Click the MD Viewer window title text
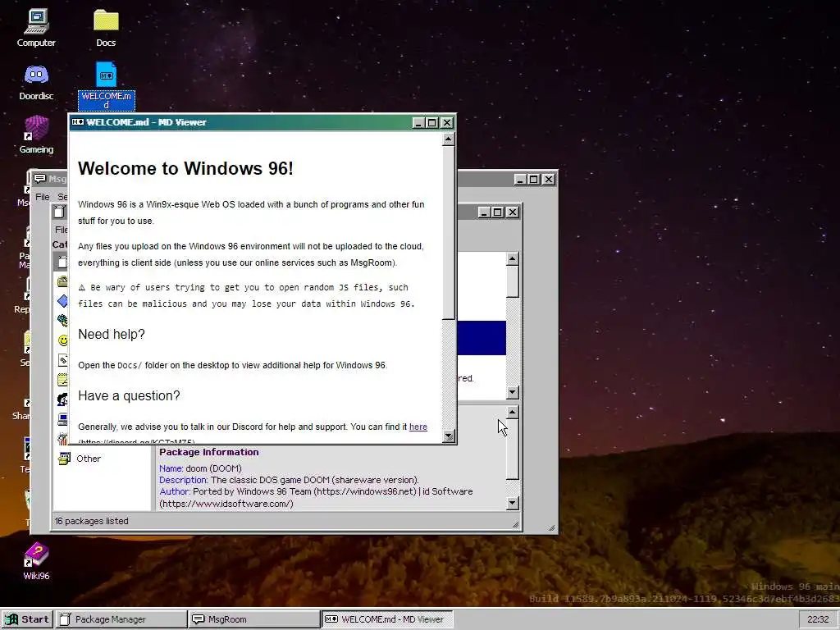This screenshot has width=840, height=630. 146,122
